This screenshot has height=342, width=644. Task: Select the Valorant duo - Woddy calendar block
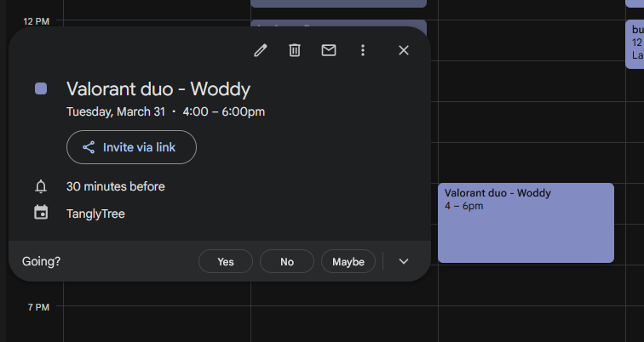click(x=526, y=223)
